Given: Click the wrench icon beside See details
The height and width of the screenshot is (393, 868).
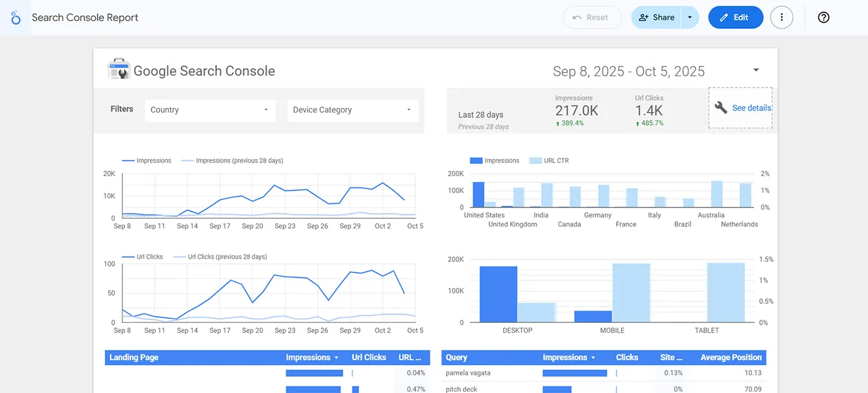Looking at the screenshot, I should (x=721, y=108).
